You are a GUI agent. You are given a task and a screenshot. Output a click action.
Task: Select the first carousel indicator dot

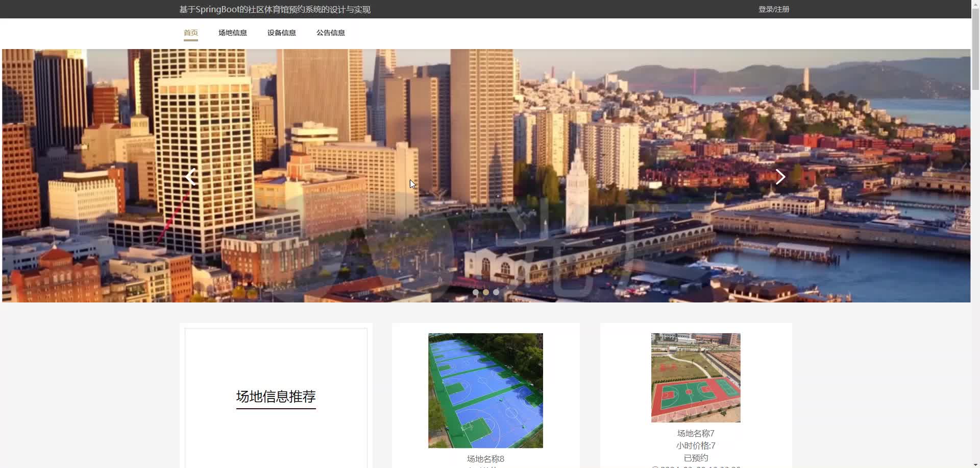click(476, 292)
